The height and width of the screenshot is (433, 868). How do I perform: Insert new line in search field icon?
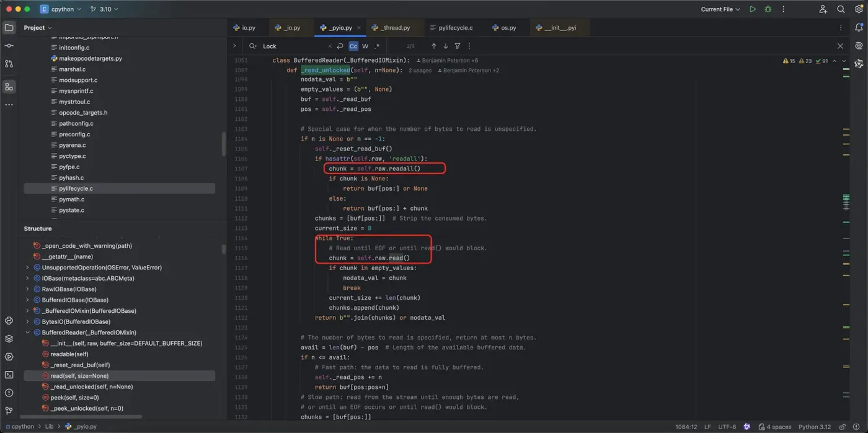click(x=340, y=46)
